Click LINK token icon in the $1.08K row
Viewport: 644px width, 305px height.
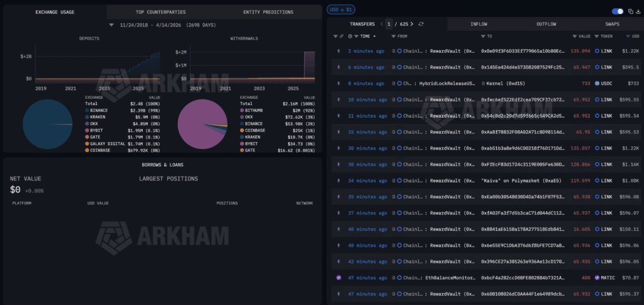(597, 180)
